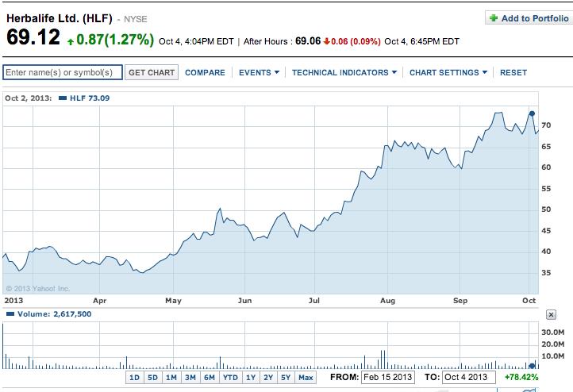Viewport: 573px width, 392px height.
Task: Select the 1M time range
Action: pos(171,378)
